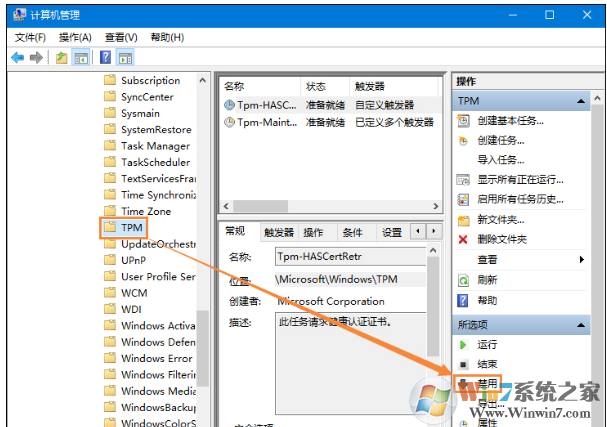Click the Back arrow toolbar icon
The height and width of the screenshot is (427, 607).
pyautogui.click(x=18, y=58)
